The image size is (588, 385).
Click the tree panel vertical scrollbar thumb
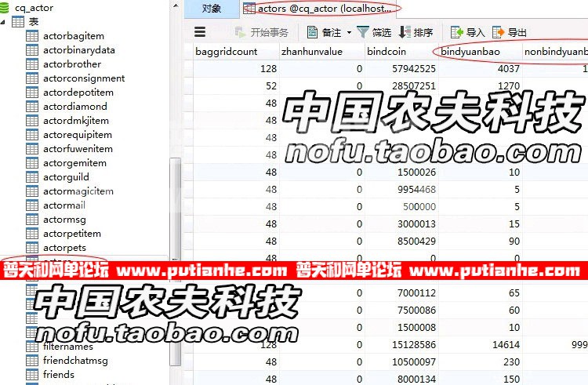click(x=175, y=262)
